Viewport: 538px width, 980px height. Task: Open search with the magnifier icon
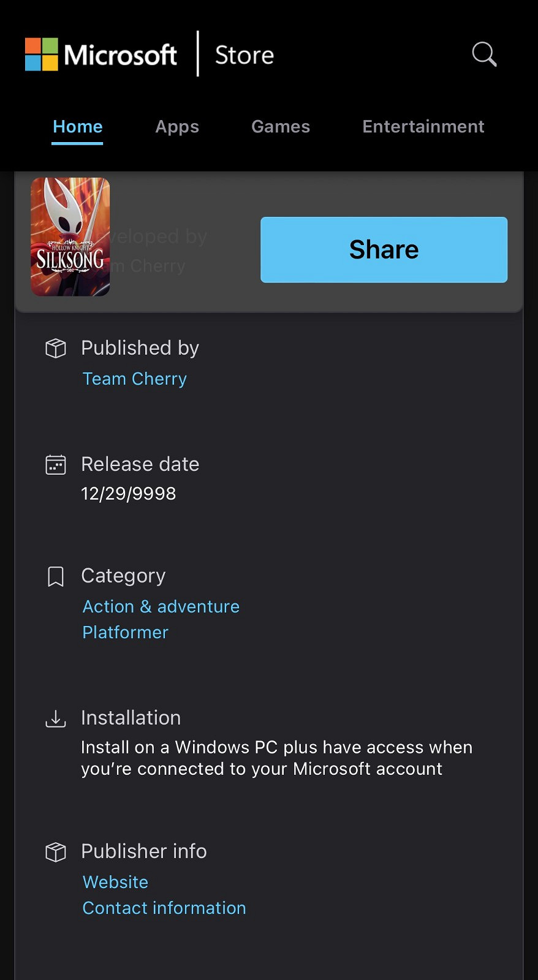point(484,54)
